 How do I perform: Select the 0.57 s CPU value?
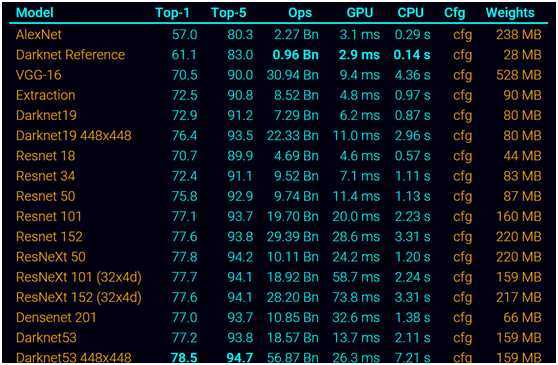point(412,156)
